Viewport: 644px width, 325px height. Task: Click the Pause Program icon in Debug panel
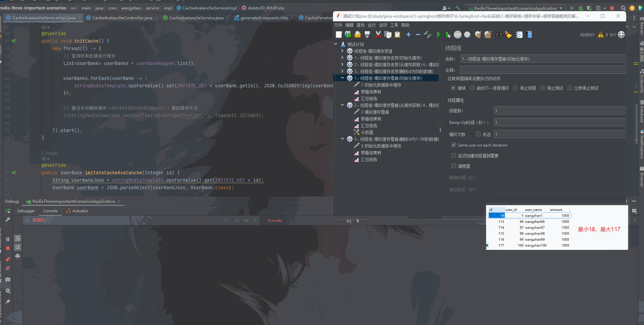[8, 239]
